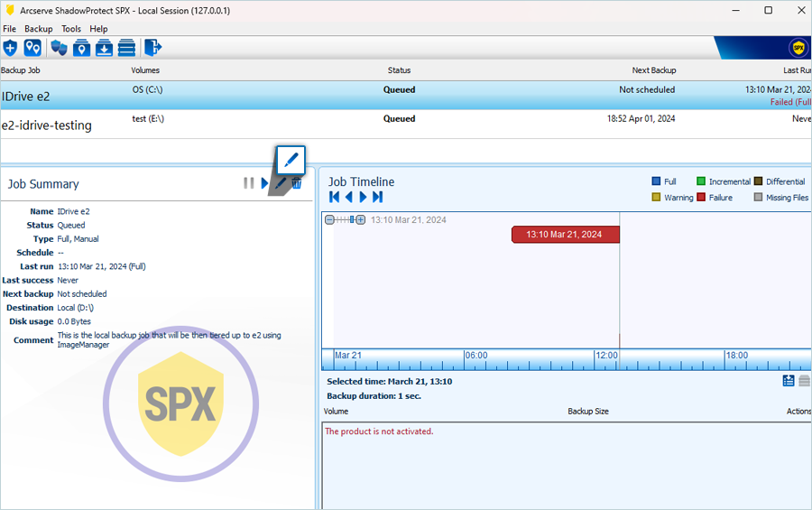Pause the job in Job Summary
Screen dimensions: 812x510
[249, 183]
